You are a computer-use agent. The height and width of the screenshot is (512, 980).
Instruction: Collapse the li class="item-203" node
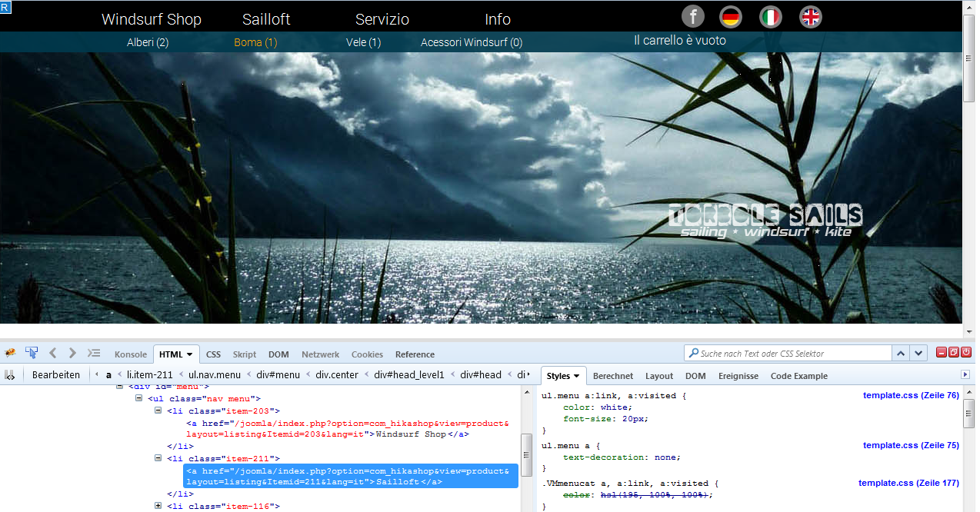tap(158, 411)
